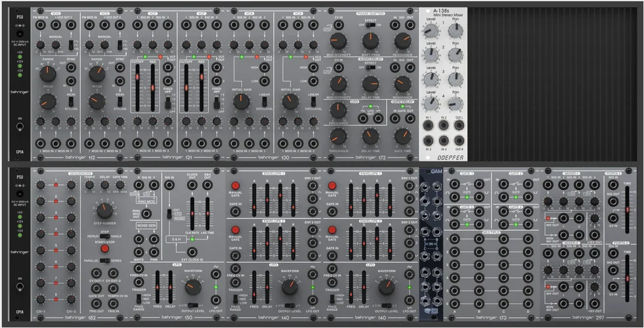Click the A-138s IN 1 jack
The width and height of the screenshot is (644, 328).
[429, 125]
